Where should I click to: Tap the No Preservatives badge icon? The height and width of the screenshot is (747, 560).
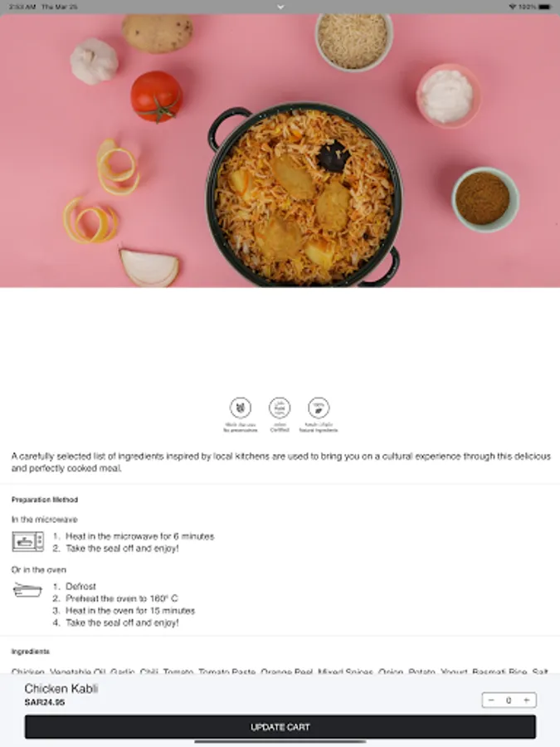[241, 408]
